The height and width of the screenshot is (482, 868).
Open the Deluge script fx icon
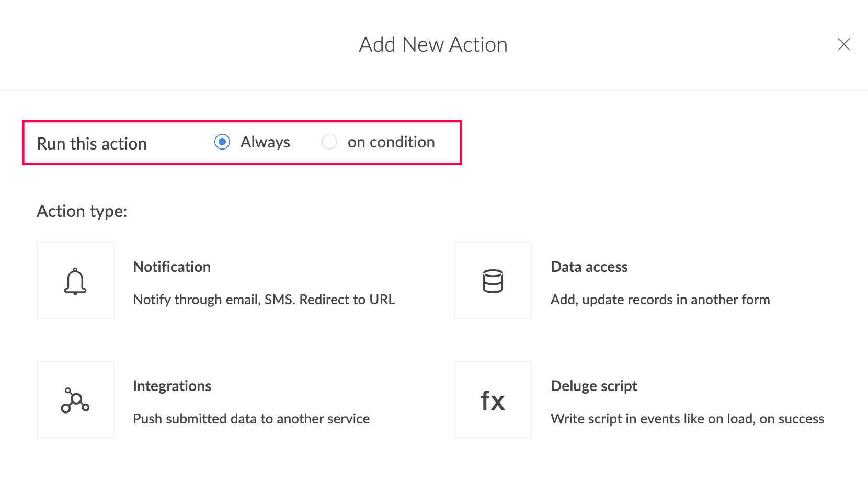(x=493, y=400)
